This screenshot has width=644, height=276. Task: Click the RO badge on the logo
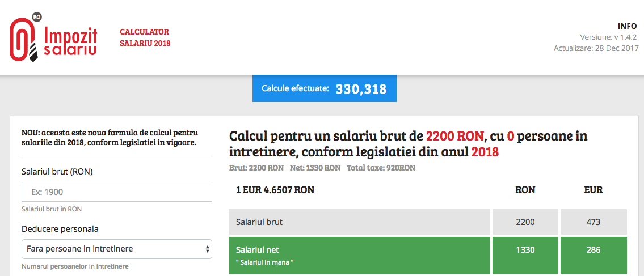tap(37, 18)
